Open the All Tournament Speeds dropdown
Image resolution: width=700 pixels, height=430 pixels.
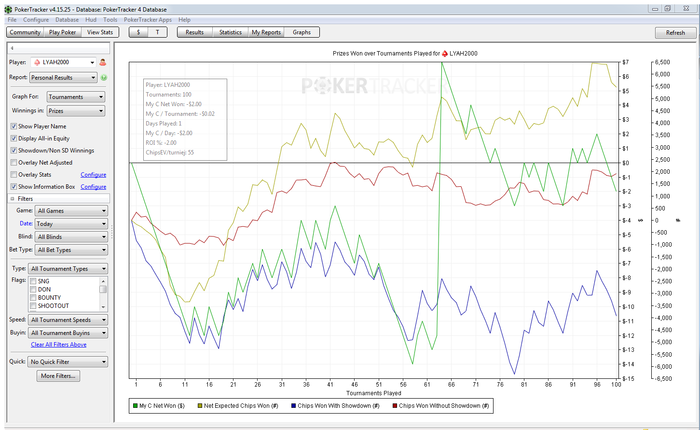[68, 320]
